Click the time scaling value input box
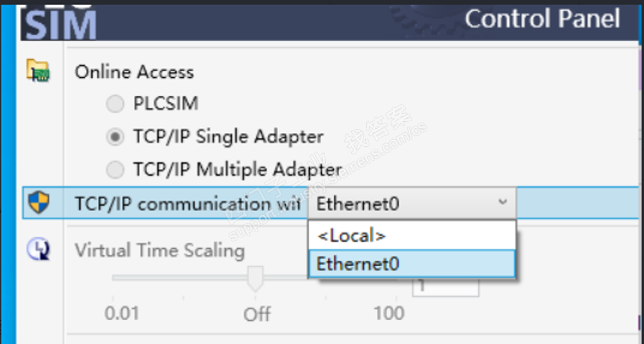 point(445,287)
